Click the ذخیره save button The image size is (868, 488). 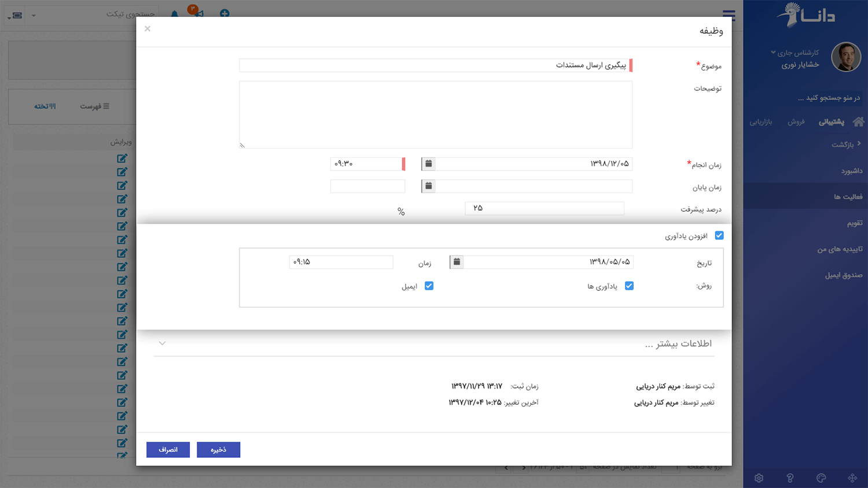218,449
